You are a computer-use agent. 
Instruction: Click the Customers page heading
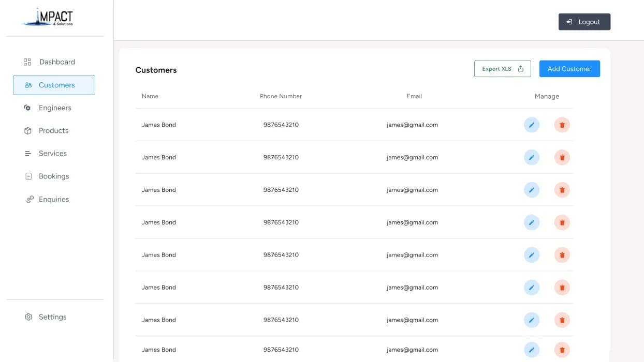[x=156, y=70]
